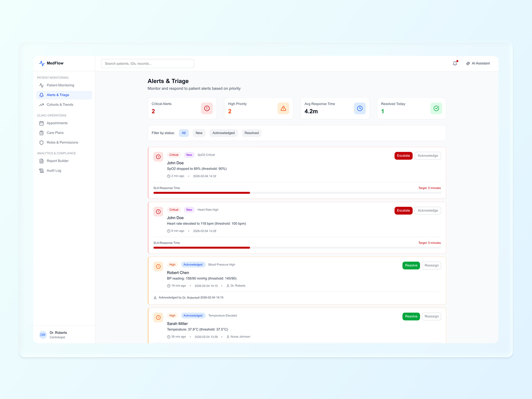Open Care Plans from sidebar
This screenshot has width=532, height=399.
tap(64, 133)
